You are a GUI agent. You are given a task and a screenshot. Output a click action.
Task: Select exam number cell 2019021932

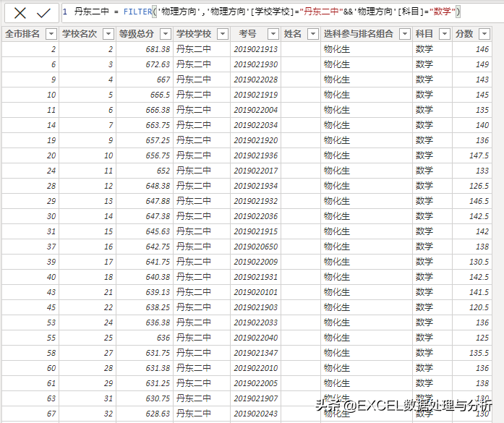[255, 201]
